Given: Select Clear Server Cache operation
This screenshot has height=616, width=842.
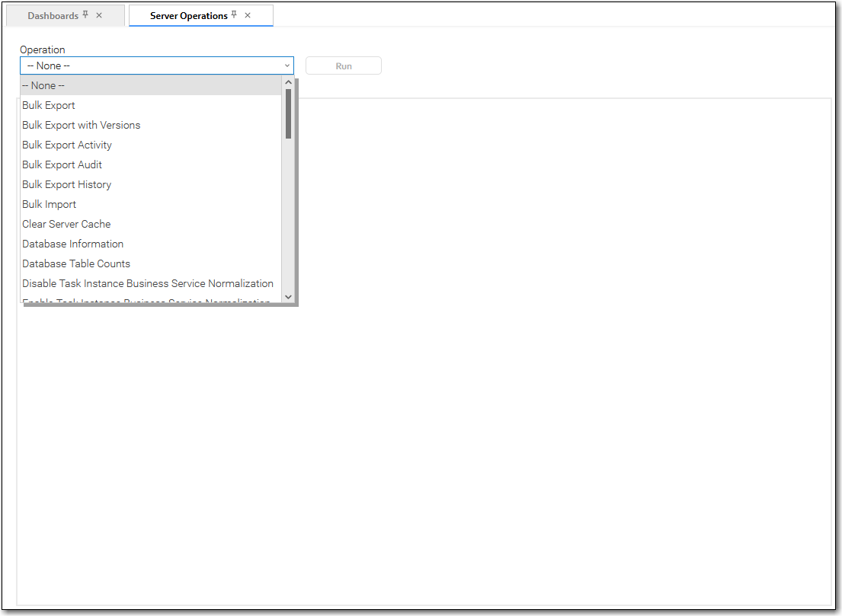Looking at the screenshot, I should (66, 224).
